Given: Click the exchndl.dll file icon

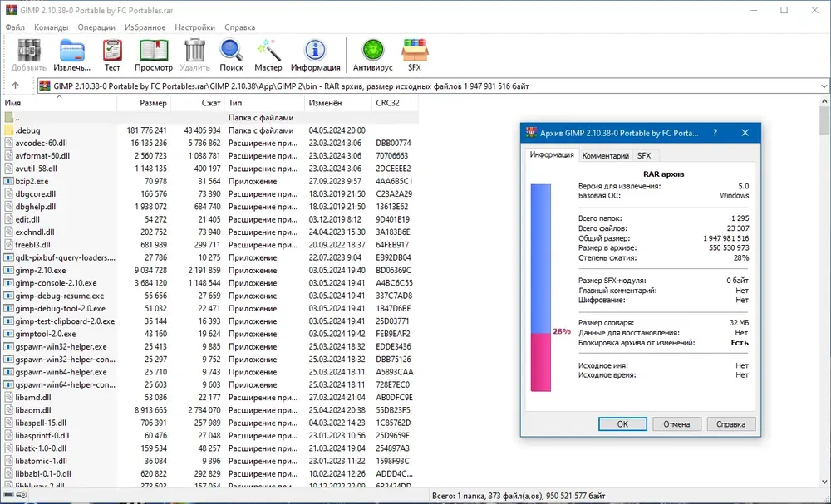Looking at the screenshot, I should (x=8, y=232).
